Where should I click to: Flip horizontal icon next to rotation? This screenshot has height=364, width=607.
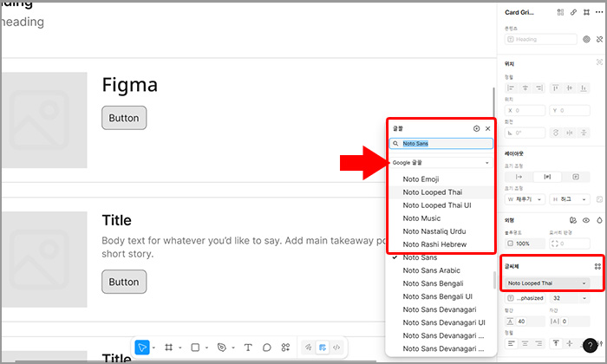tap(570, 133)
